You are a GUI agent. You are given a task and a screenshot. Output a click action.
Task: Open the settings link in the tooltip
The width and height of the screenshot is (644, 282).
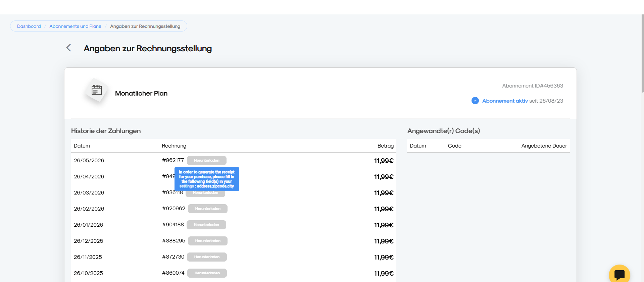(x=187, y=186)
